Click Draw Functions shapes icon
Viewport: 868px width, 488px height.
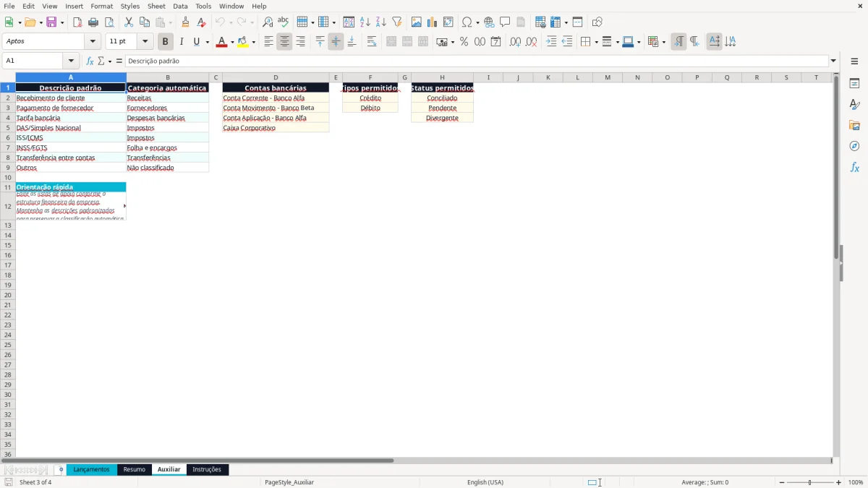point(597,22)
